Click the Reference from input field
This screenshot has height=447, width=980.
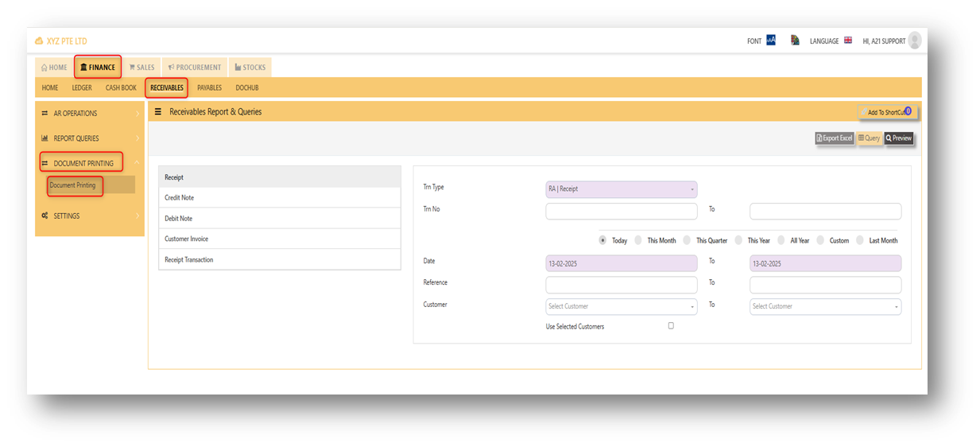[x=622, y=285]
